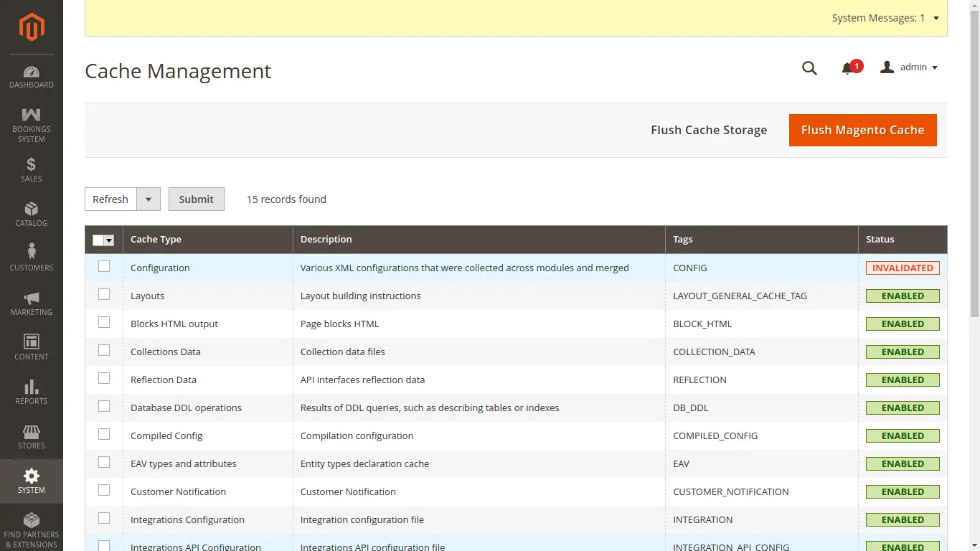980x551 pixels.
Task: Select the Layouts cache checkbox
Action: 104,294
